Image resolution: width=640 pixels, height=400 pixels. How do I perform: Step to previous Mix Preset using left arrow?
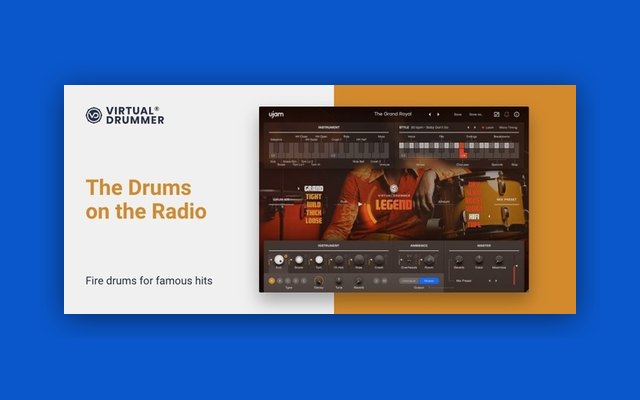[490, 281]
